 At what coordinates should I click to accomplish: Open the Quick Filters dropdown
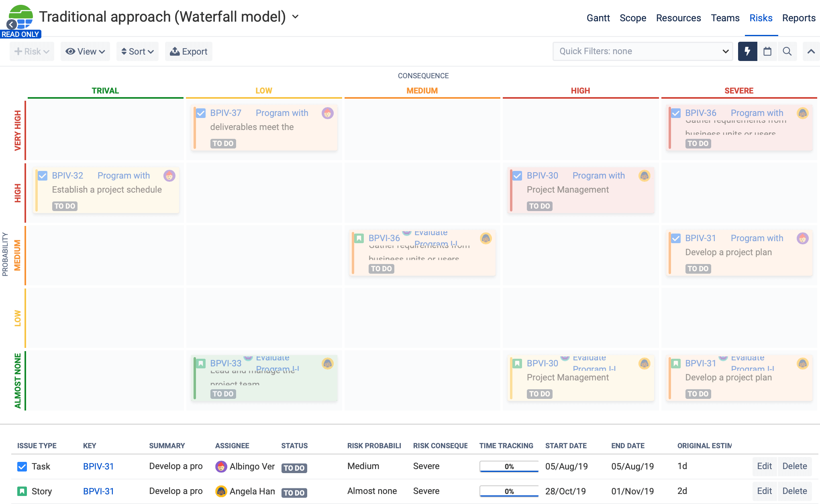pyautogui.click(x=643, y=51)
